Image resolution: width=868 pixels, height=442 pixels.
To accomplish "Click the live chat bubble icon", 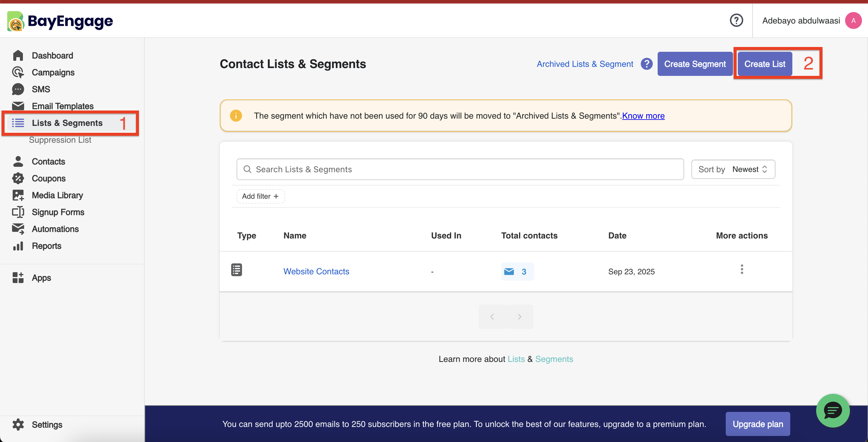I will pos(833,410).
